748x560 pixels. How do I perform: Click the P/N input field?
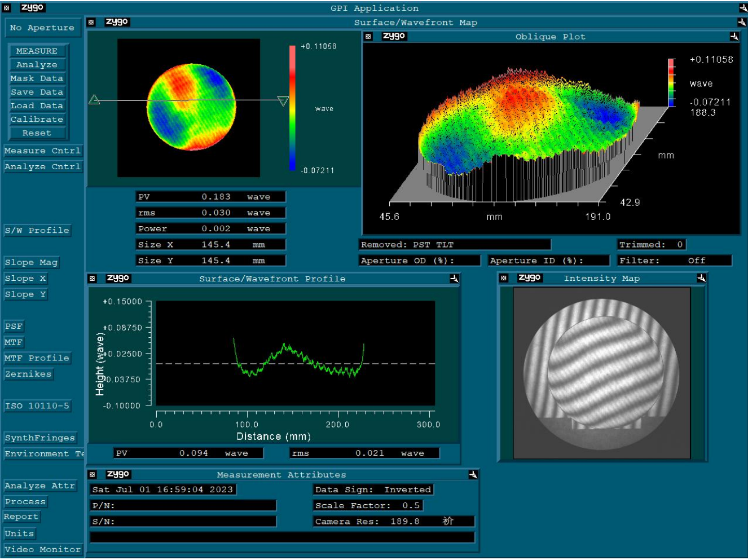pyautogui.click(x=183, y=505)
